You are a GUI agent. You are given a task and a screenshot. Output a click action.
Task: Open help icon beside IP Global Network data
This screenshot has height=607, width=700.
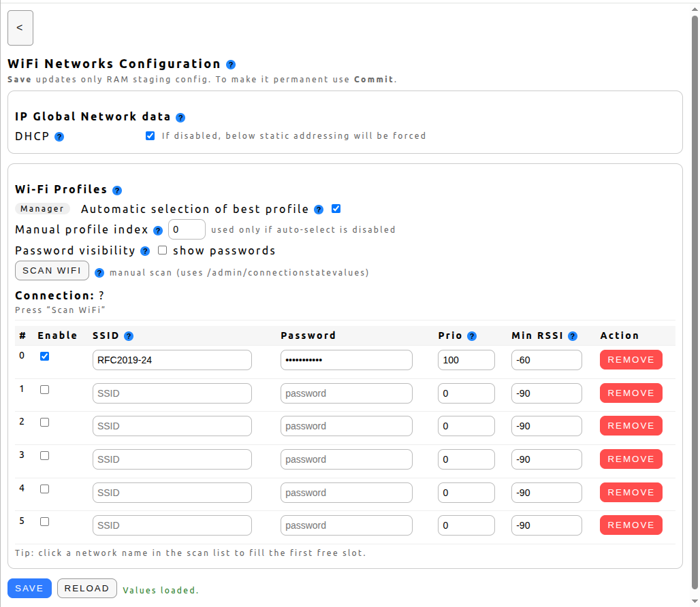(180, 118)
